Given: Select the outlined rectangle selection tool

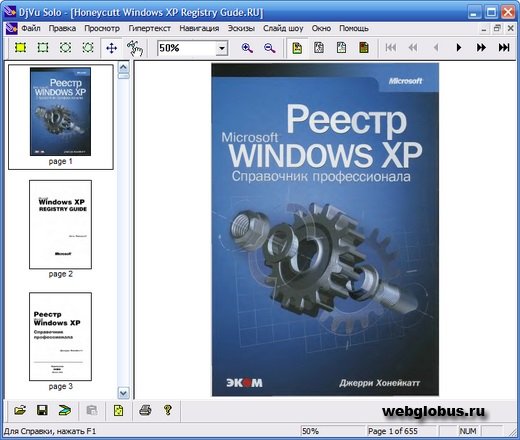Looking at the screenshot, I should 43,48.
